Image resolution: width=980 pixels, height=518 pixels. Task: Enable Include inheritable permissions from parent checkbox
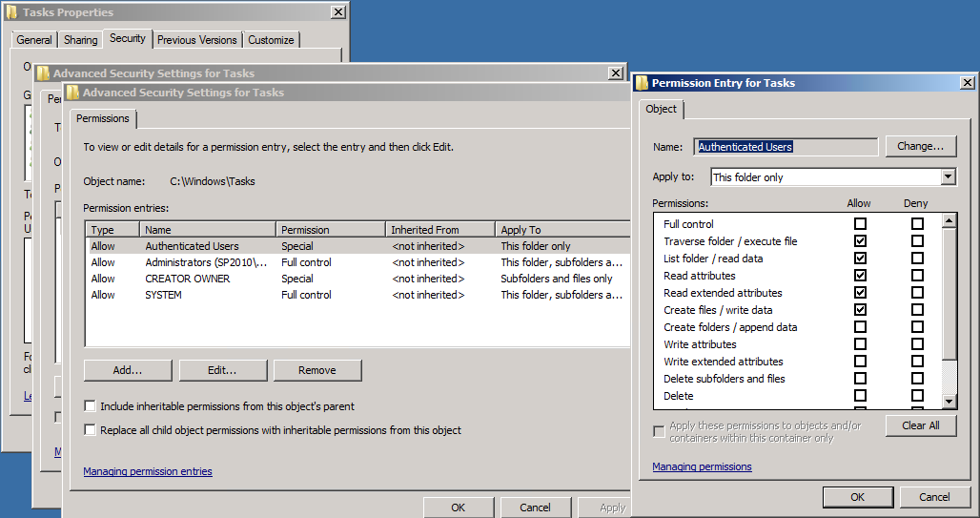pos(91,406)
